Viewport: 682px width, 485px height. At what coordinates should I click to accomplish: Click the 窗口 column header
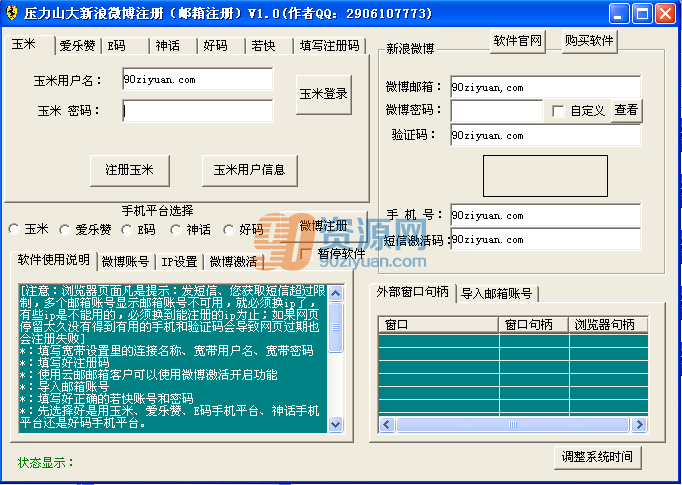coord(438,324)
